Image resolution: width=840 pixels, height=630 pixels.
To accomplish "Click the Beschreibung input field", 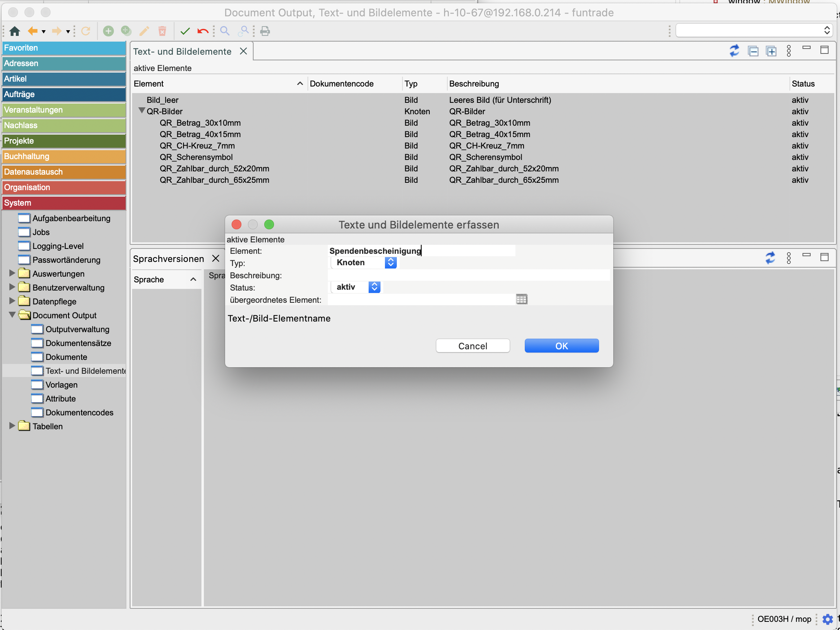I will click(469, 275).
